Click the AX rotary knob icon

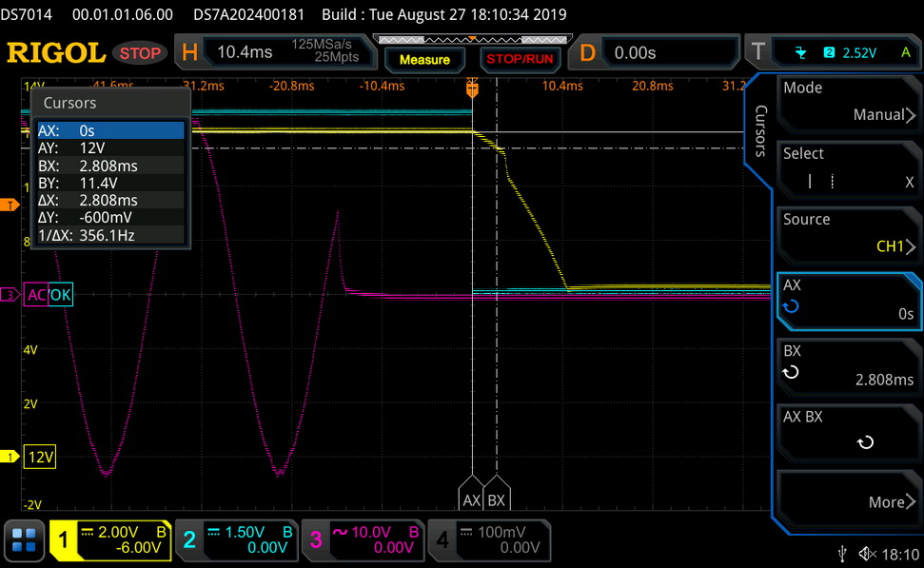(790, 306)
